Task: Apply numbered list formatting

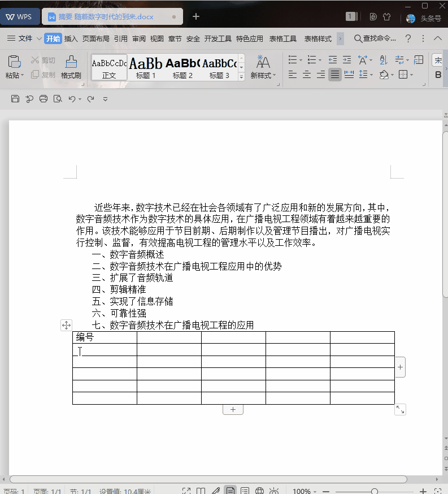Action: pyautogui.click(x=312, y=59)
